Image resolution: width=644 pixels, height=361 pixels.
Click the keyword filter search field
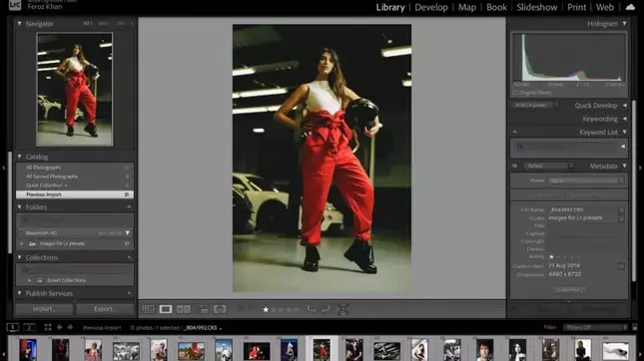tap(567, 147)
